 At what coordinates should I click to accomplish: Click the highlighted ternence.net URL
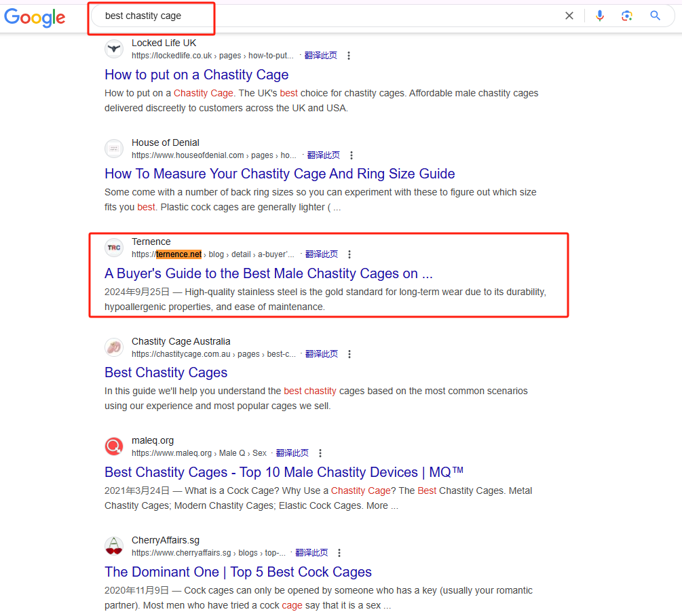pos(178,254)
